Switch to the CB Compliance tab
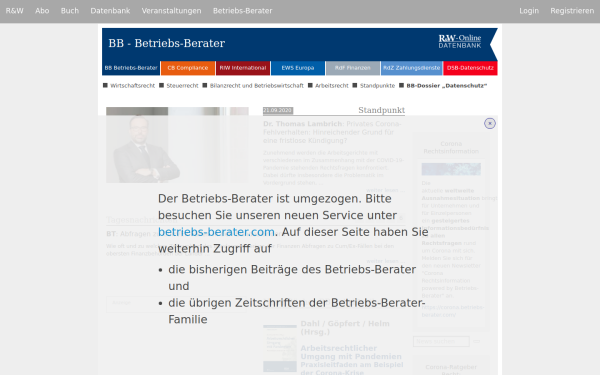600x375 pixels. (x=188, y=68)
